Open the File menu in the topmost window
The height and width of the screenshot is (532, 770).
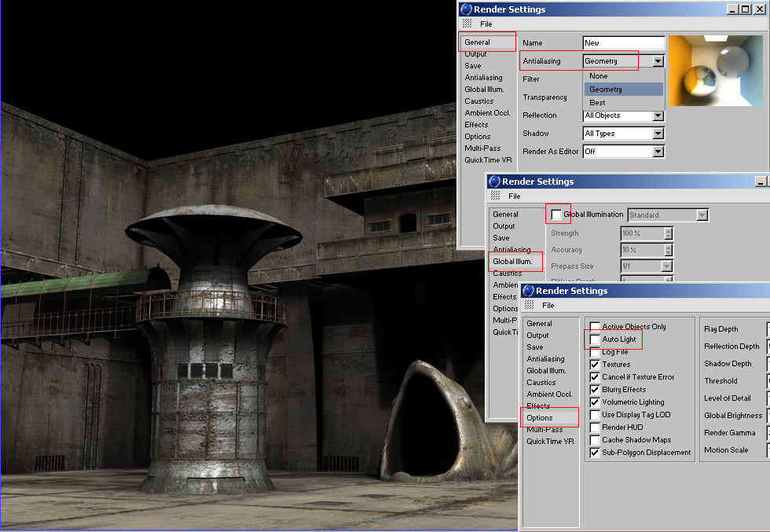(x=486, y=24)
